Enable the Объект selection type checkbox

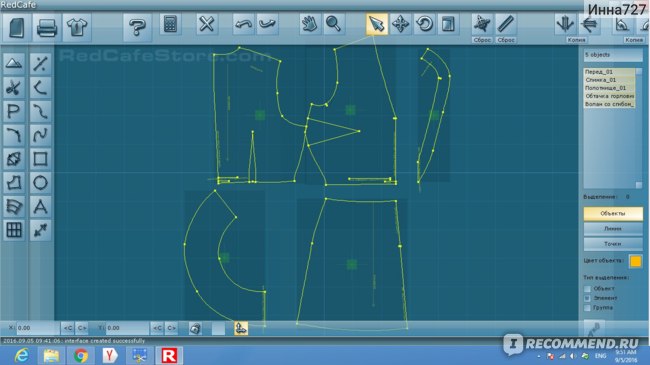[x=587, y=288]
